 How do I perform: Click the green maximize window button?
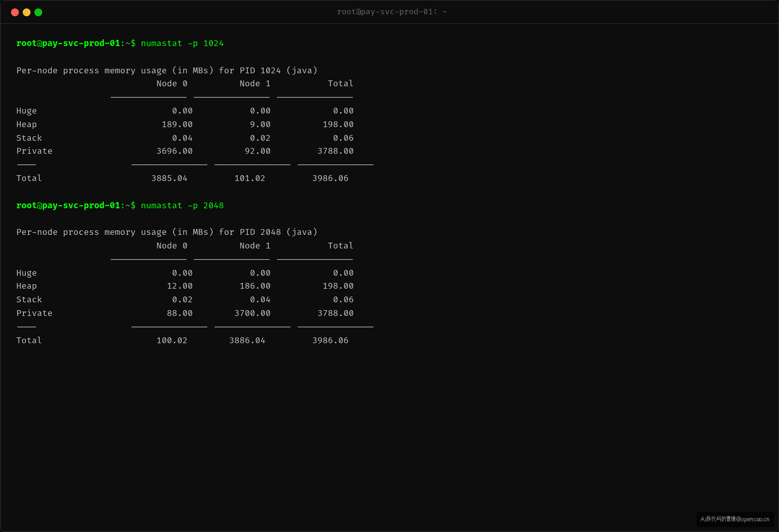[x=38, y=12]
